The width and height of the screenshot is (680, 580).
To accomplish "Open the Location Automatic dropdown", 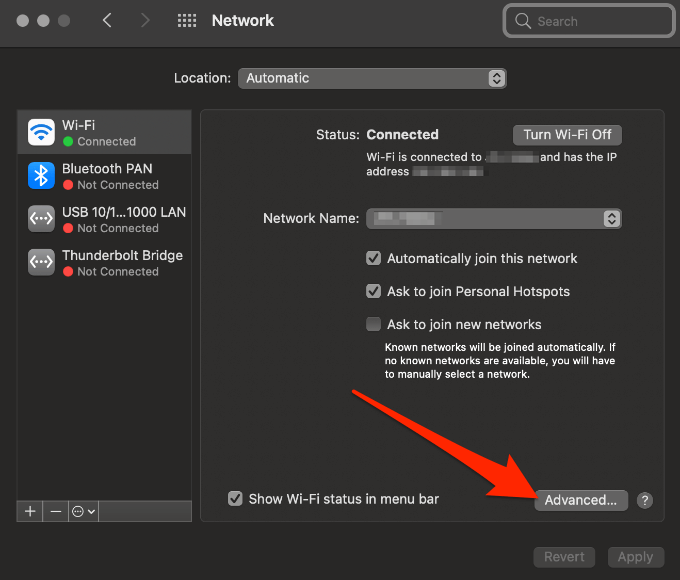I will tap(372, 79).
